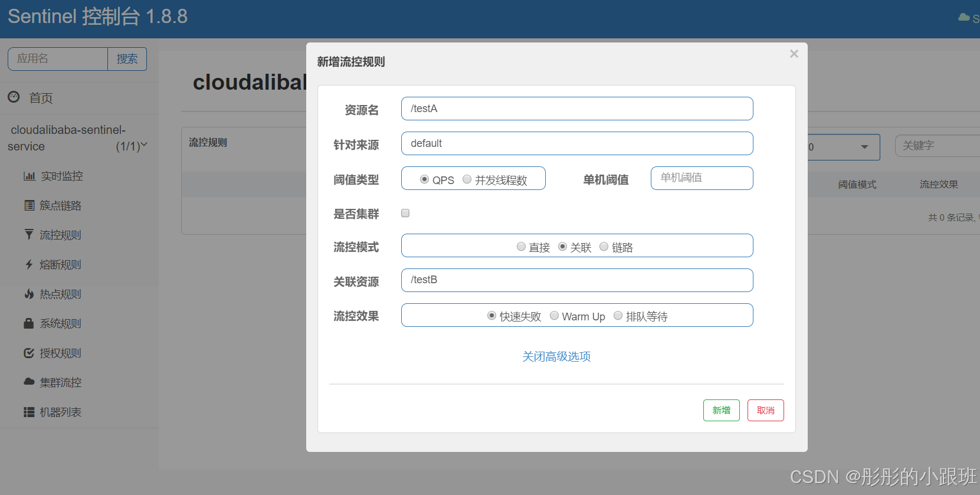Click the list icon for 簇点链路
Image resolution: width=980 pixels, height=495 pixels.
click(x=29, y=205)
